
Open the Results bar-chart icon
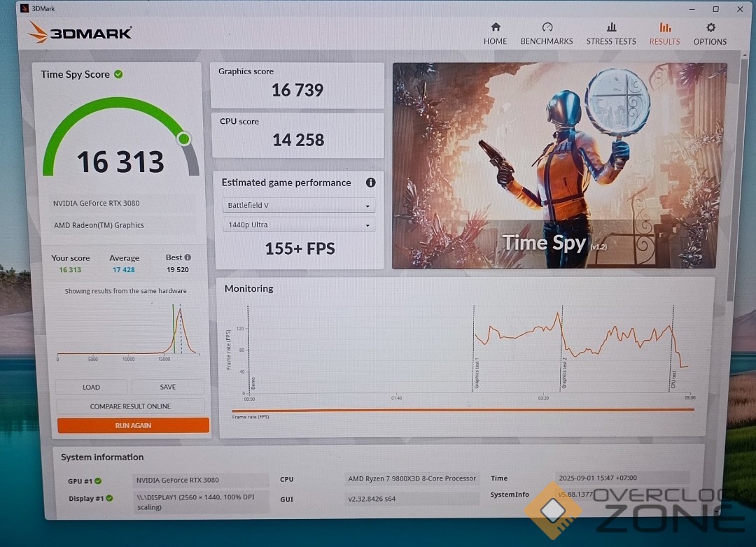click(664, 27)
